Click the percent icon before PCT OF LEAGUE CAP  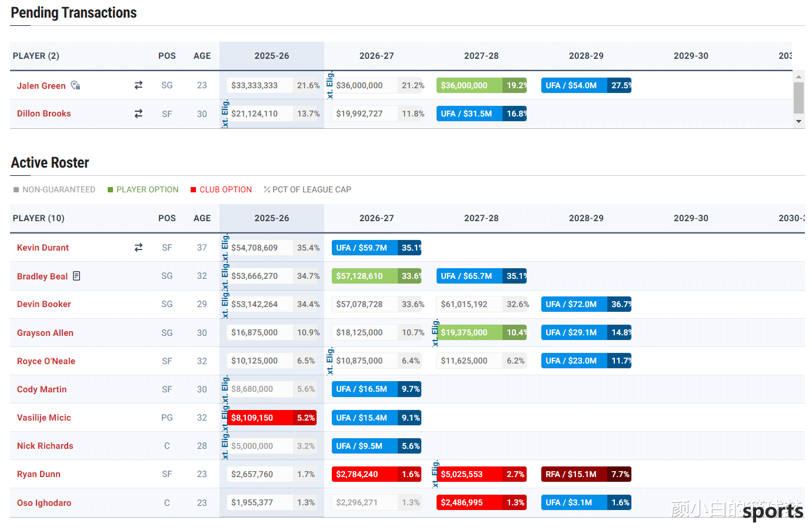click(x=267, y=189)
